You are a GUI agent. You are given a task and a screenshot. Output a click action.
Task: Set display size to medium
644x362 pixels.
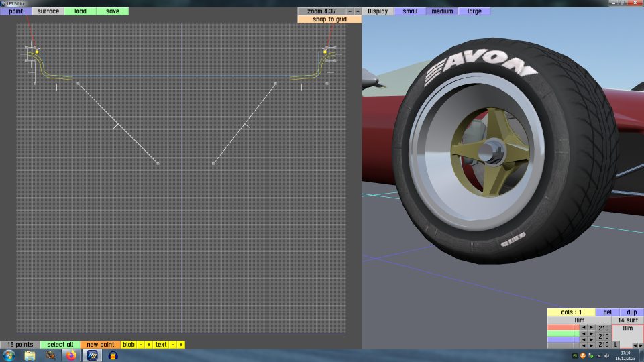point(442,11)
